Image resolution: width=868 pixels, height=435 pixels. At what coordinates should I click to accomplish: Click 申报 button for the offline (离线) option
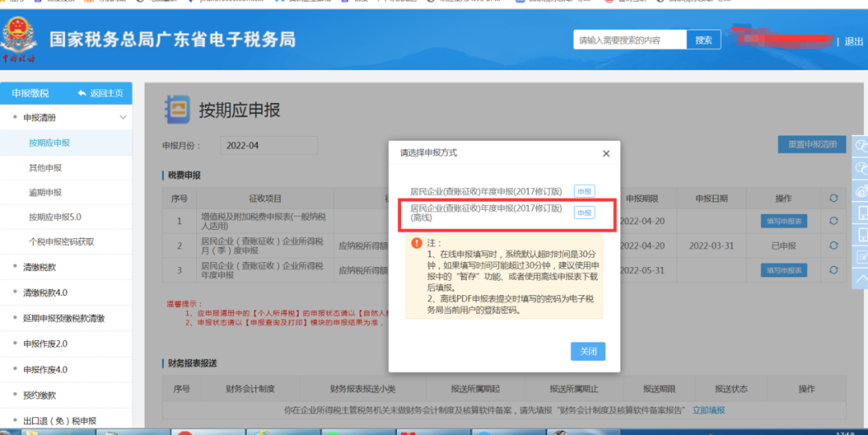(584, 213)
